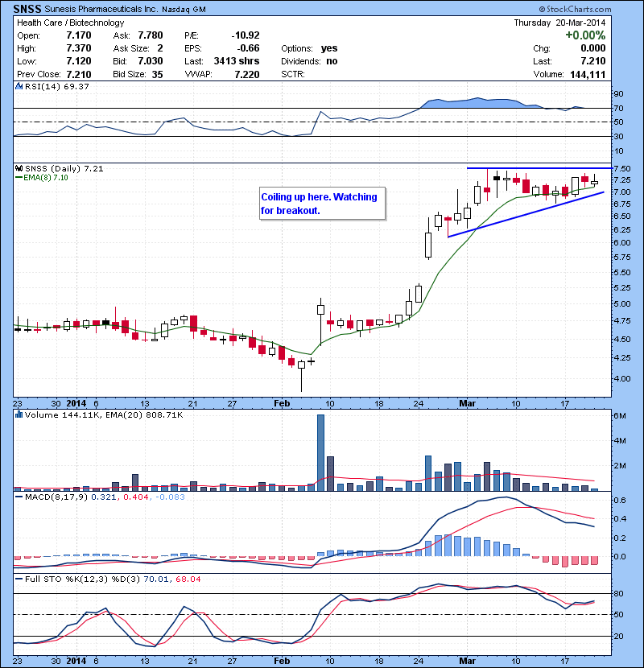The image size is (644, 668).
Task: Click the Options yes entry
Action: click(x=309, y=48)
